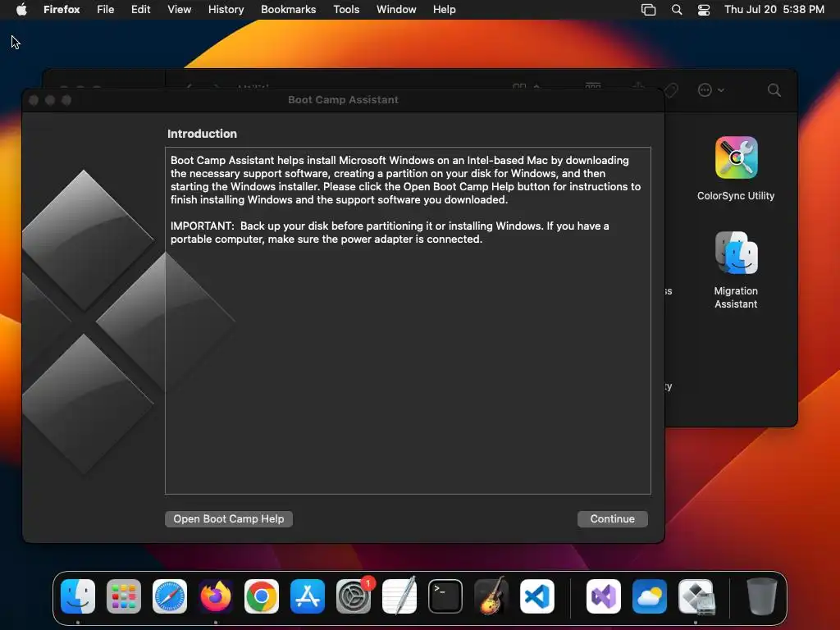Open the Edit menu
This screenshot has width=840, height=630.
tap(141, 9)
